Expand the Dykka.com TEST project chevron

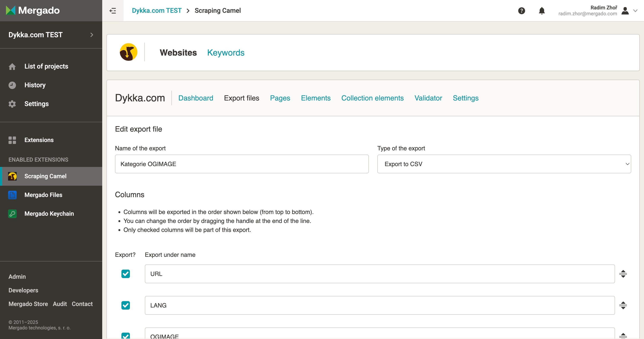coord(92,35)
